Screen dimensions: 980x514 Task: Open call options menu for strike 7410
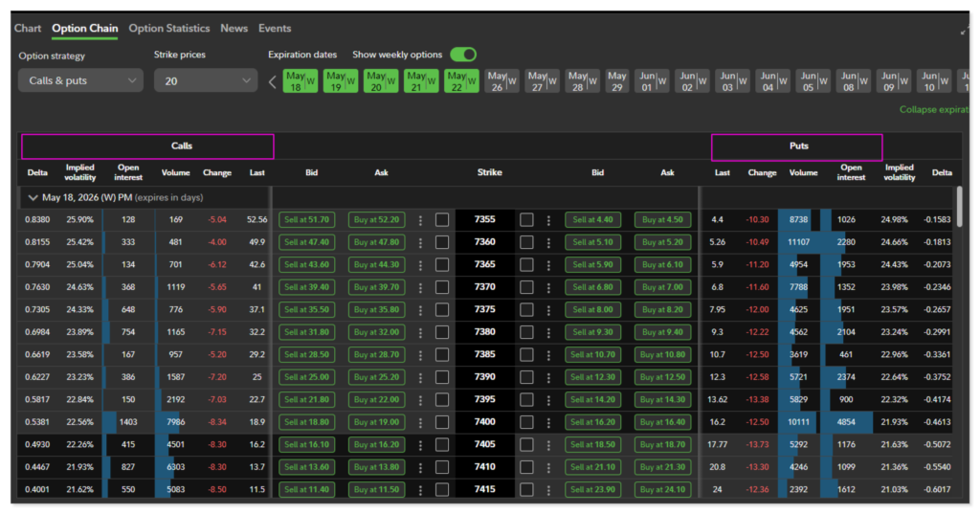click(421, 468)
